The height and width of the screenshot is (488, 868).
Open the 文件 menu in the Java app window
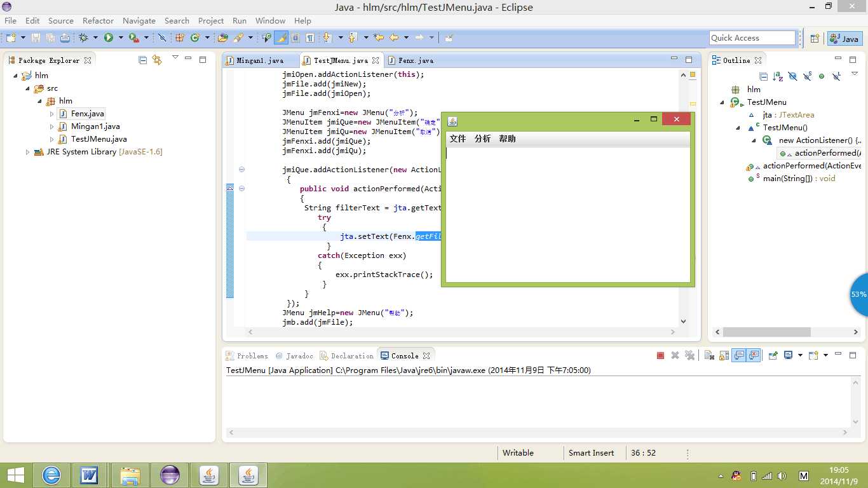coord(458,139)
